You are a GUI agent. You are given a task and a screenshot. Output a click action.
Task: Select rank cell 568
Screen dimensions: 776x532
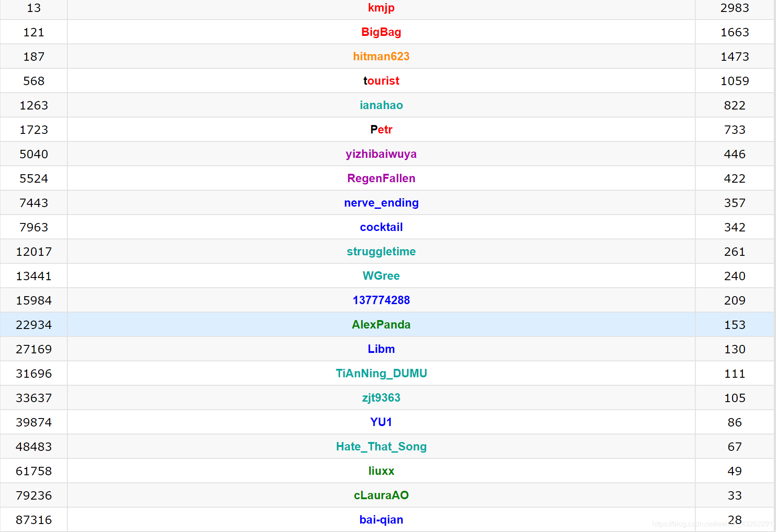(34, 81)
